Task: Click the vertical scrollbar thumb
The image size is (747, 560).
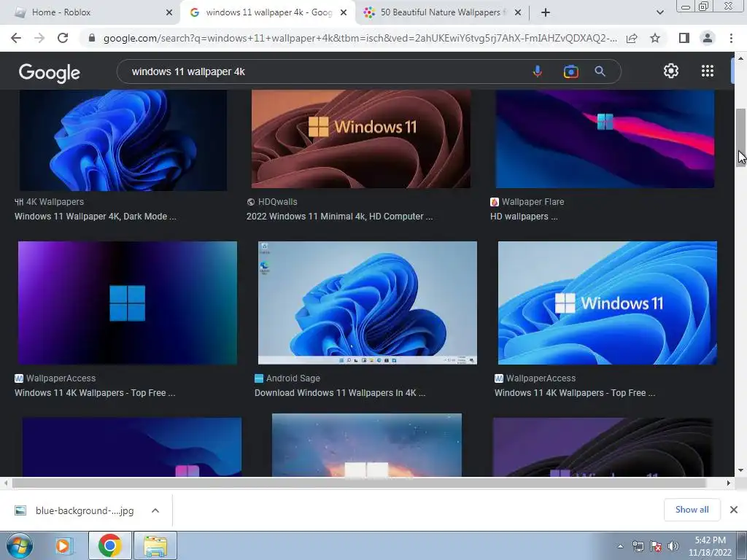Action: (741, 138)
